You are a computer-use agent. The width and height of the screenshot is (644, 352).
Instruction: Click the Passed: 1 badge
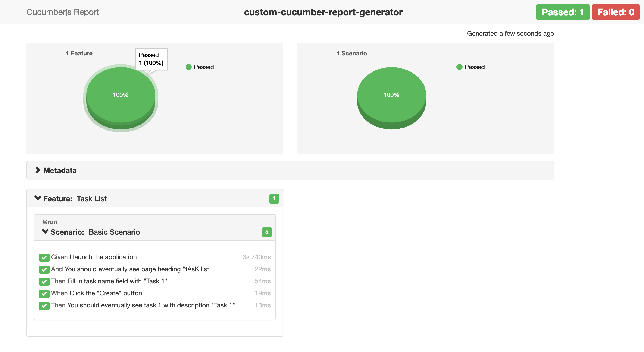coord(563,12)
